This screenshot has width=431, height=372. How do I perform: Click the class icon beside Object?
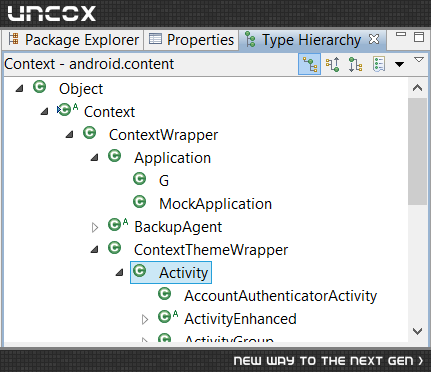40,87
